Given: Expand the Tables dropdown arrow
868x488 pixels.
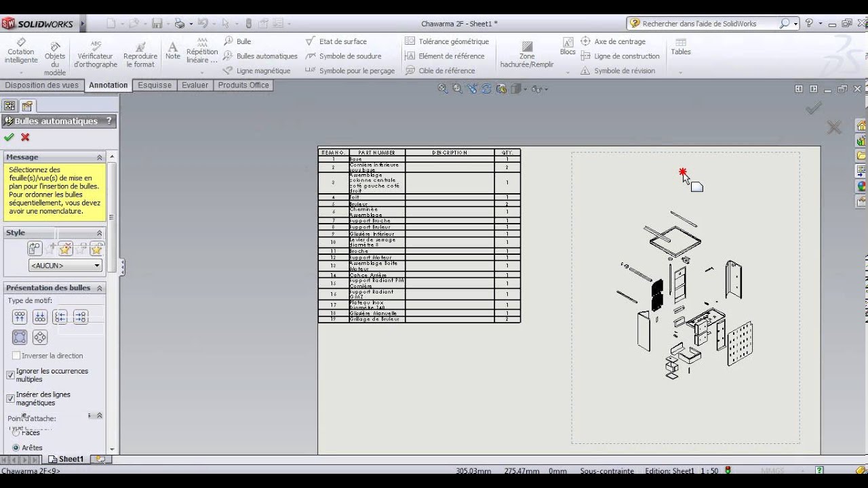Looking at the screenshot, I should pos(680,72).
